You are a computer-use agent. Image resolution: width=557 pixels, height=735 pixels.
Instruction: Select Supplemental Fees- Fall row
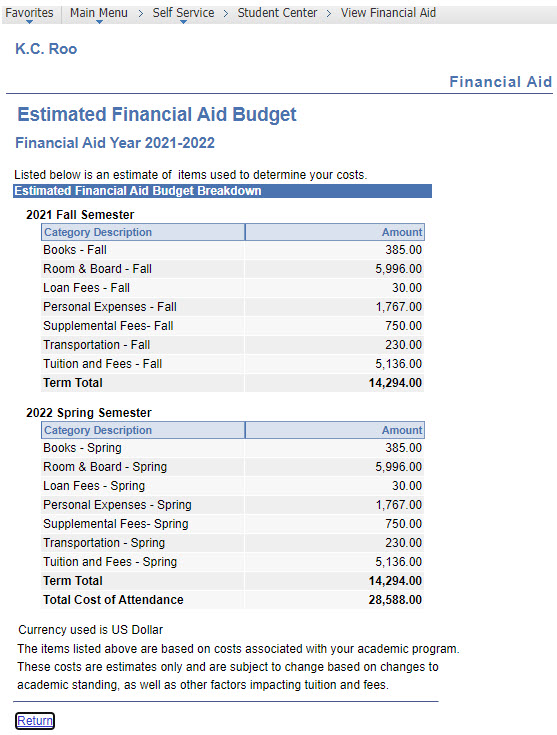pyautogui.click(x=233, y=326)
